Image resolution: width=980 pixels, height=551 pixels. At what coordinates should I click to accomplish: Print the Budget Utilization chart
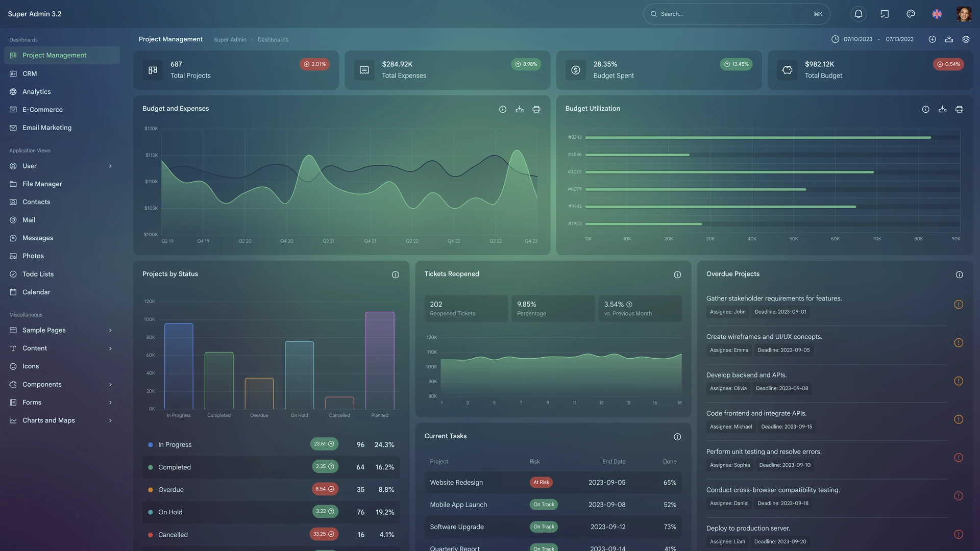click(959, 109)
